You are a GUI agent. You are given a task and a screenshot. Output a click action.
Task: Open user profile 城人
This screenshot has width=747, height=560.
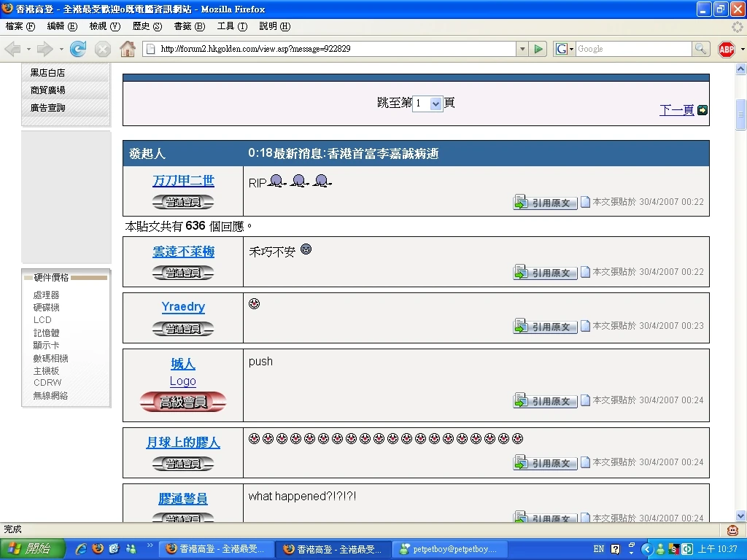(x=183, y=364)
